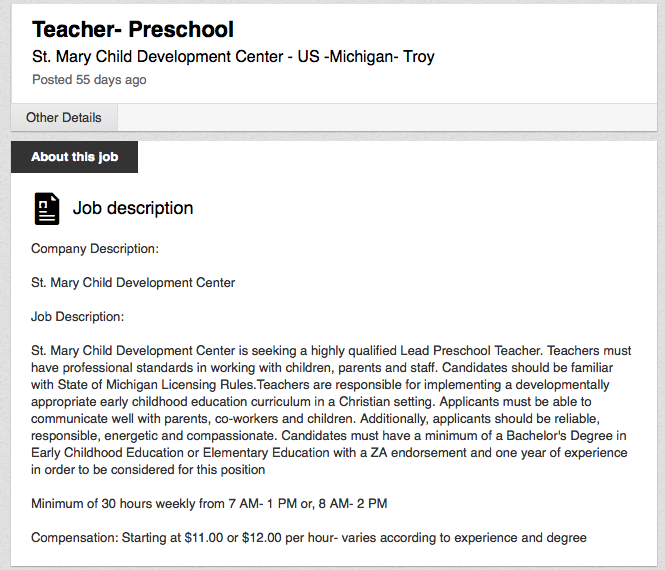
Task: Click the Teacher- Preschool job title
Action: [x=133, y=30]
